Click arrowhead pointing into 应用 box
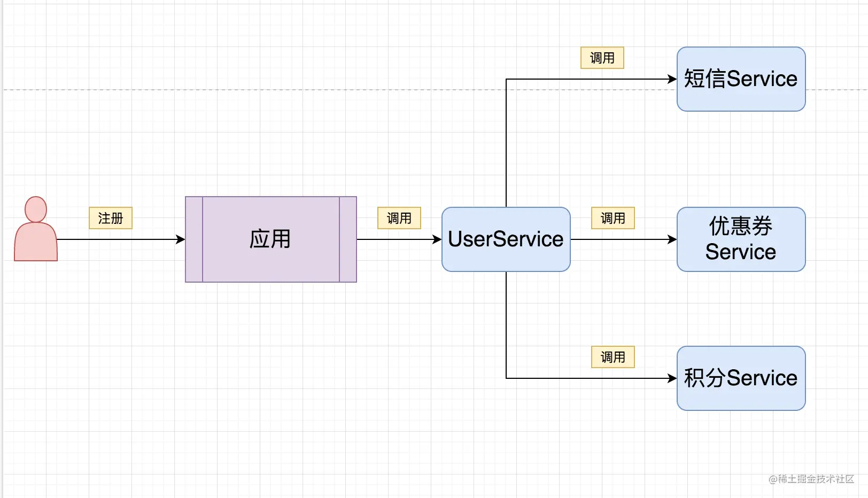Viewport: 868px width, 498px height. (181, 239)
